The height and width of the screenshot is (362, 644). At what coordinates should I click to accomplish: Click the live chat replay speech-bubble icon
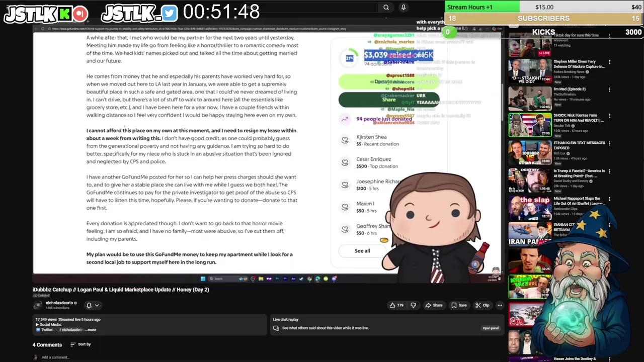pos(276,328)
